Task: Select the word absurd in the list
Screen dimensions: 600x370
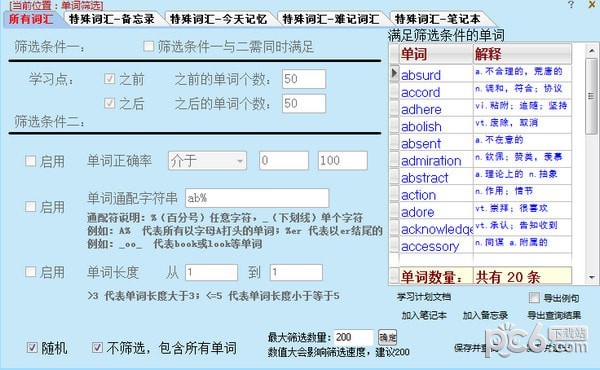Action: point(436,73)
